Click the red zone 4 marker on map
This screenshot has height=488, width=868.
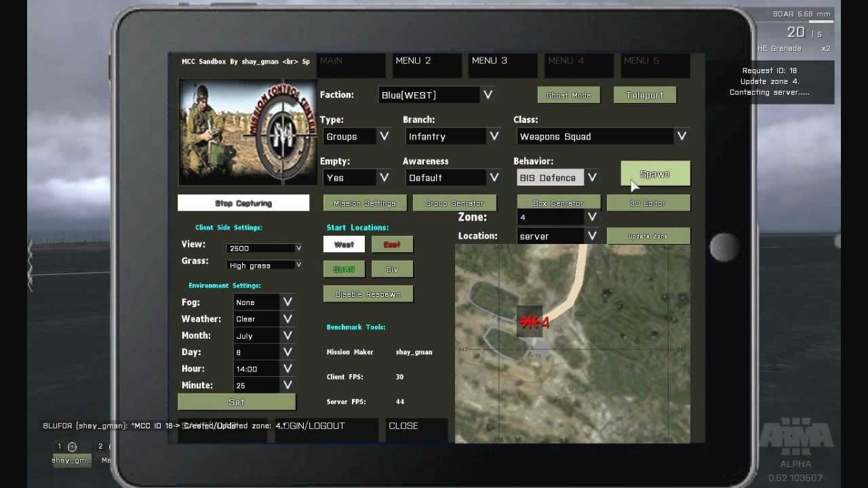click(531, 321)
